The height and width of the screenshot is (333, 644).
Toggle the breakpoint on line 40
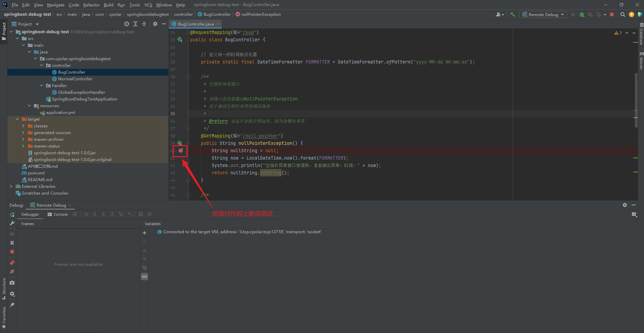coord(181,151)
